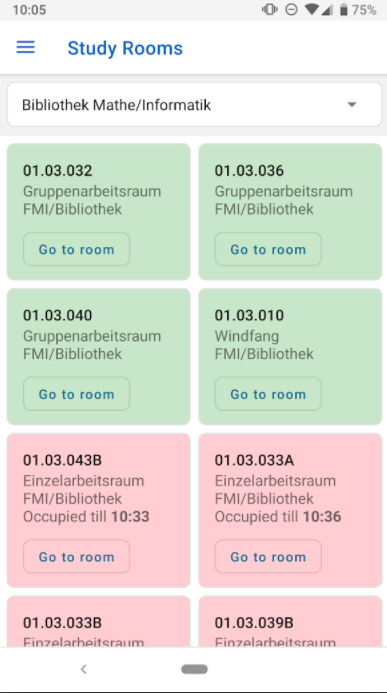387x693 pixels.
Task: Open the hamburger navigation menu
Action: pos(26,47)
